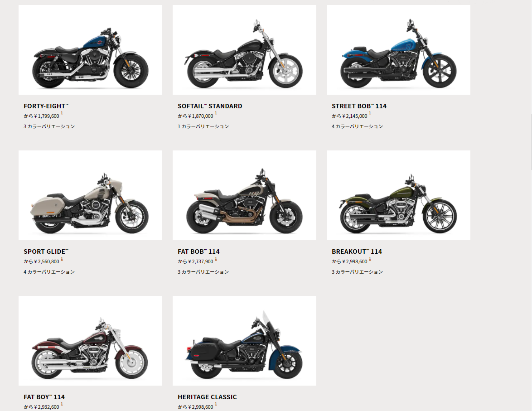
Task: Click footnote 1 beside ¥1,799,600 price
Action: (62, 114)
